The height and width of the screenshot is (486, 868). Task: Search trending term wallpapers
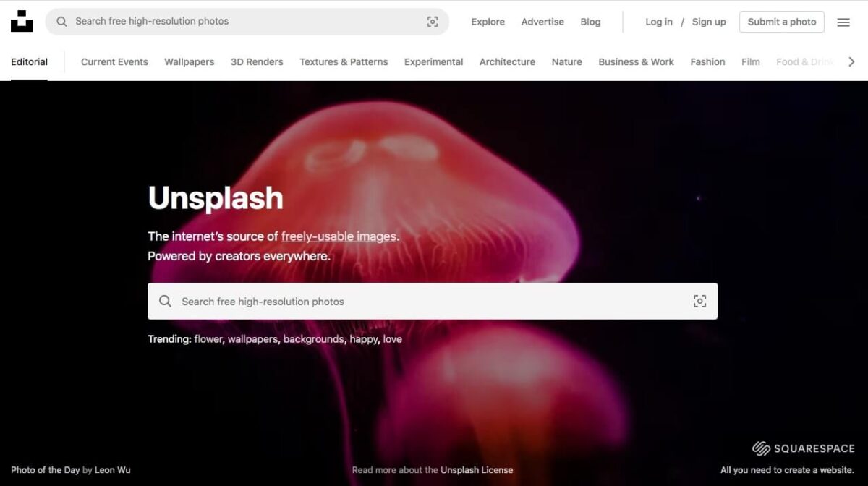coord(252,339)
